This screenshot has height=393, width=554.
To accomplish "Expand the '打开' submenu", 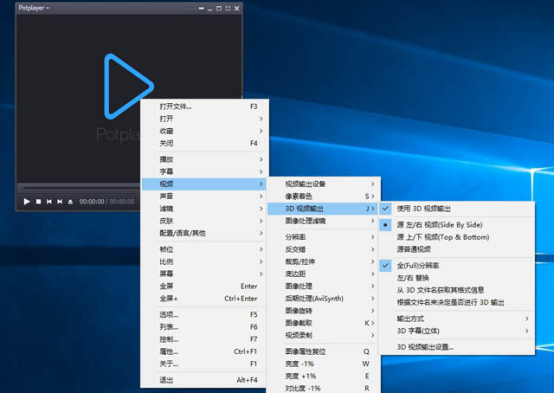I will (205, 119).
